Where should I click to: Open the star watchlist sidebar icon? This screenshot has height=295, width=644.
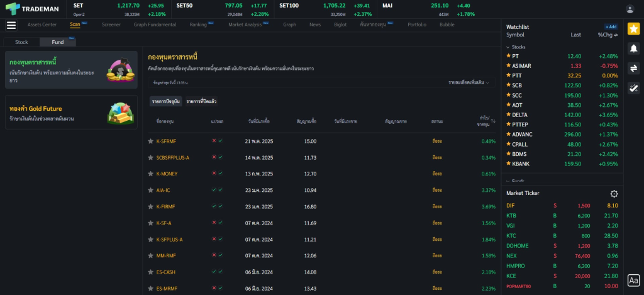(x=633, y=29)
